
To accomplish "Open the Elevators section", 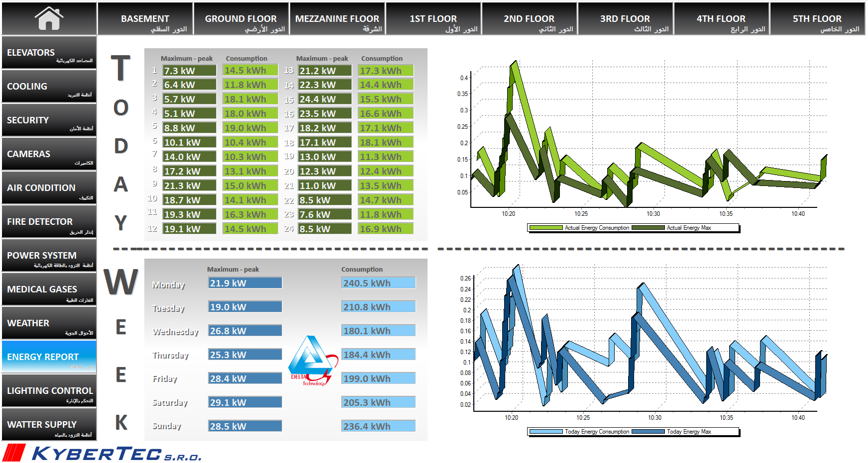I will [49, 53].
